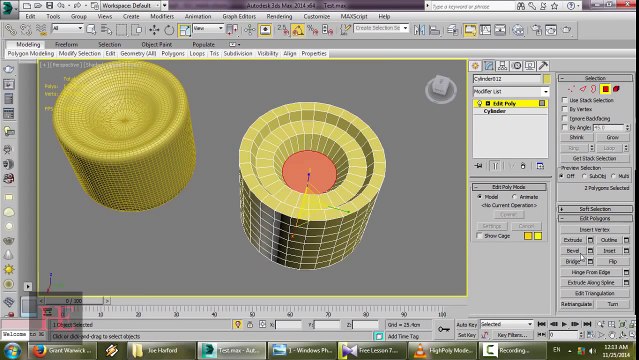
Task: Activate the Select Object tool
Action: (x=91, y=30)
